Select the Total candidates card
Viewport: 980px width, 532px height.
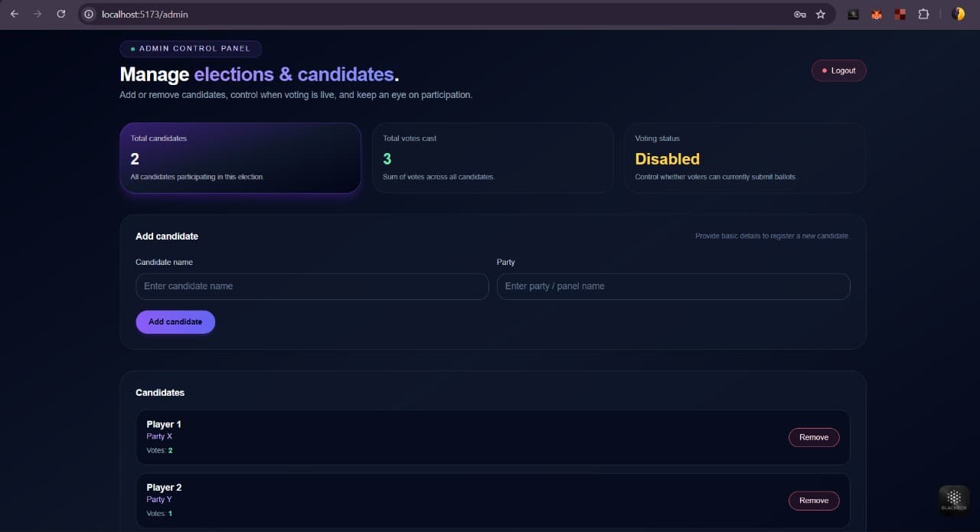point(240,158)
